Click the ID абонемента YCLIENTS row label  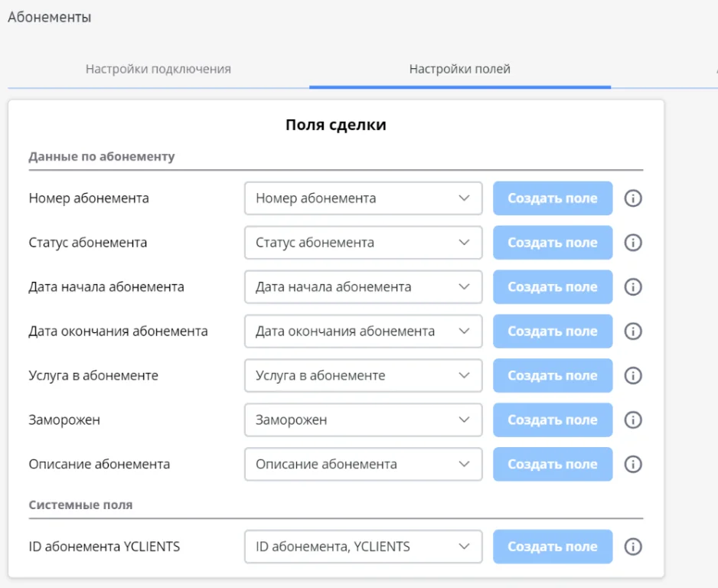click(x=104, y=547)
